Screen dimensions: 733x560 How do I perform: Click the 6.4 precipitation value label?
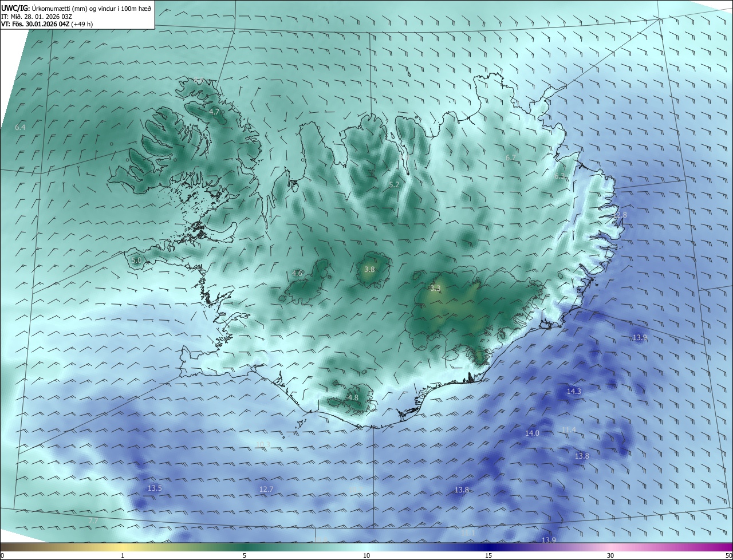21,127
